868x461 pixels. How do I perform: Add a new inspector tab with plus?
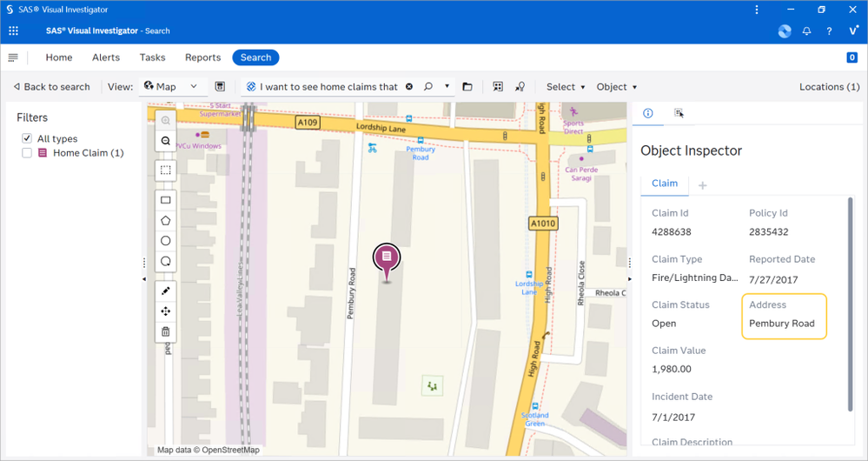coord(703,185)
